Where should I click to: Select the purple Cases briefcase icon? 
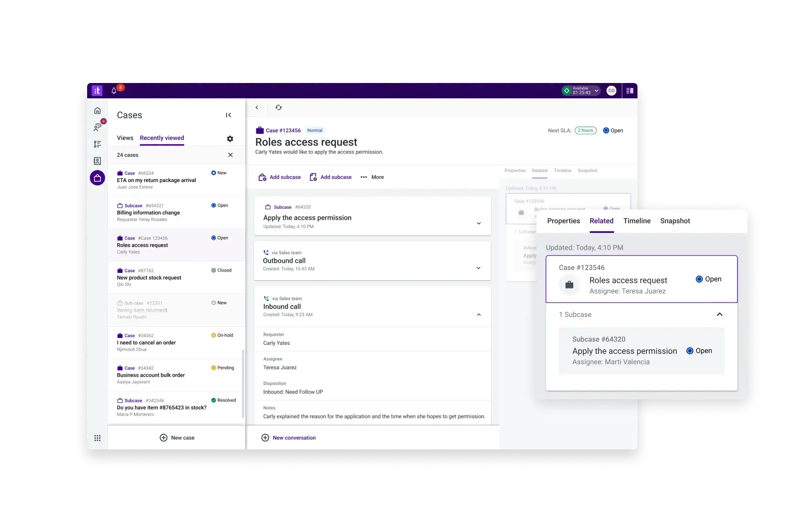pyautogui.click(x=97, y=177)
